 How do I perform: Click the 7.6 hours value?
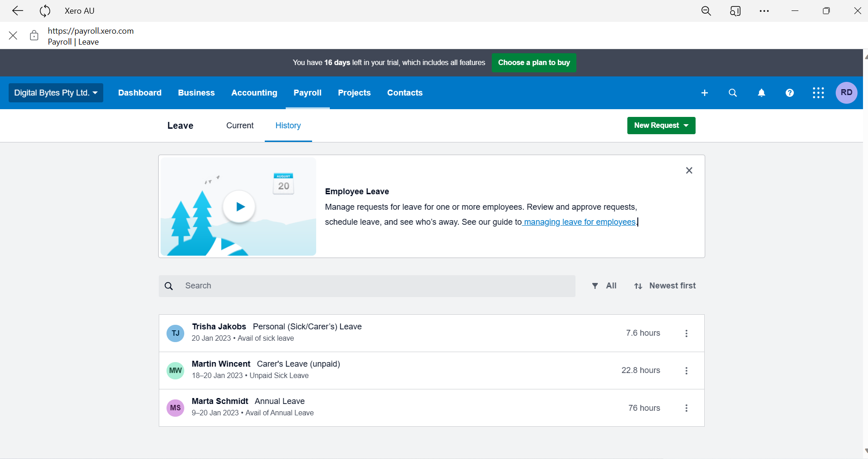[643, 333]
